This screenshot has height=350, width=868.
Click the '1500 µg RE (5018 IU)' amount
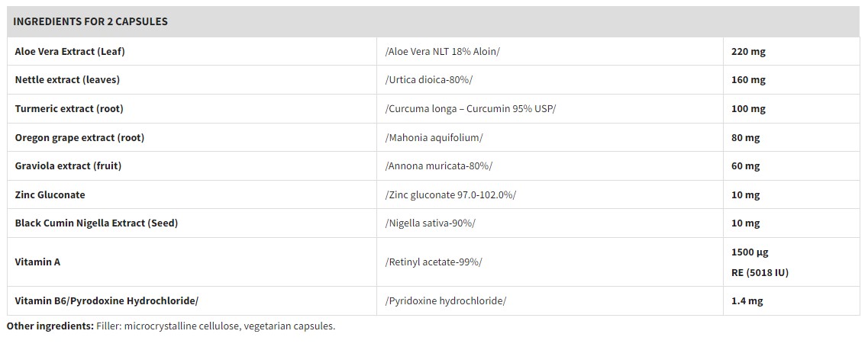click(760, 262)
